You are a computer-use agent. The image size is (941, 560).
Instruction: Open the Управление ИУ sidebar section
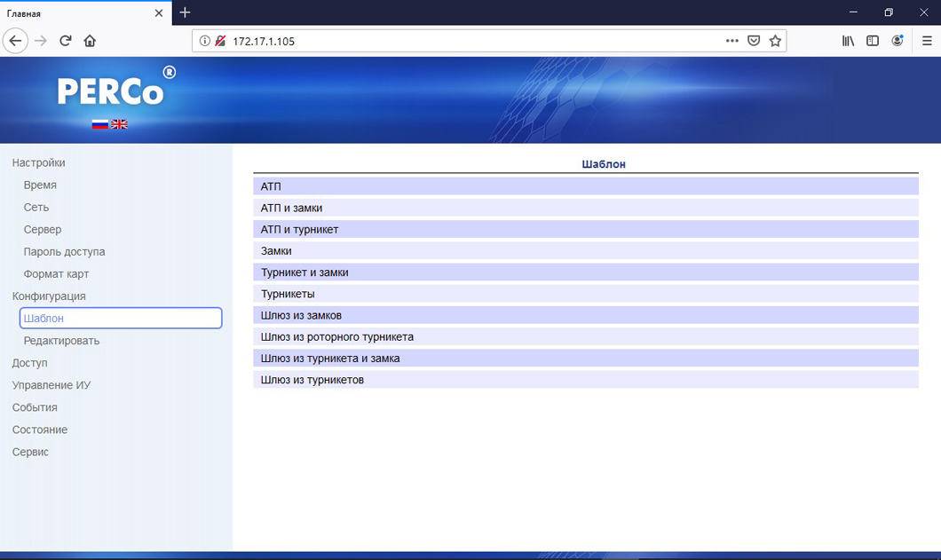pos(51,385)
